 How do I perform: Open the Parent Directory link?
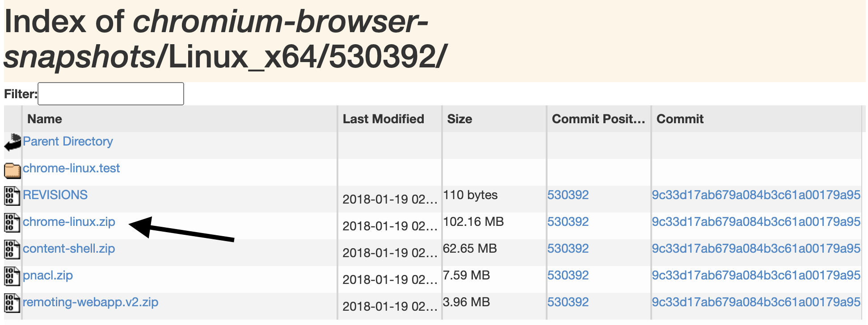pos(68,142)
